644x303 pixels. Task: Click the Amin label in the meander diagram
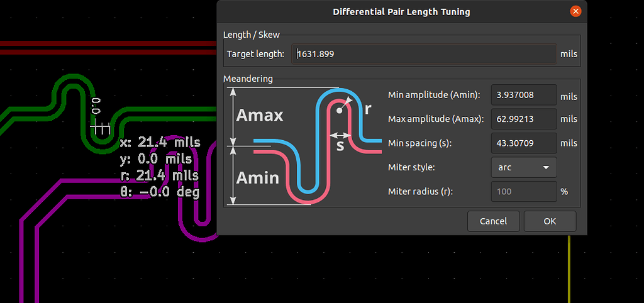tap(257, 178)
